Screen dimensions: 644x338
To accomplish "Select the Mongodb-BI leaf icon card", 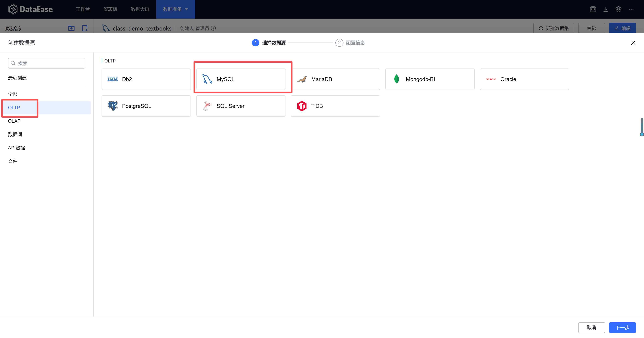I will tap(430, 79).
